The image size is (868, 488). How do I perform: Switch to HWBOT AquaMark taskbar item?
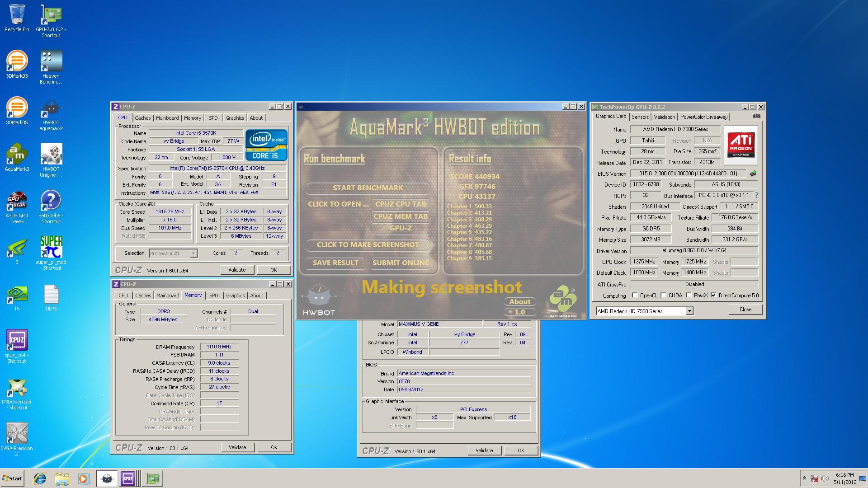click(107, 479)
